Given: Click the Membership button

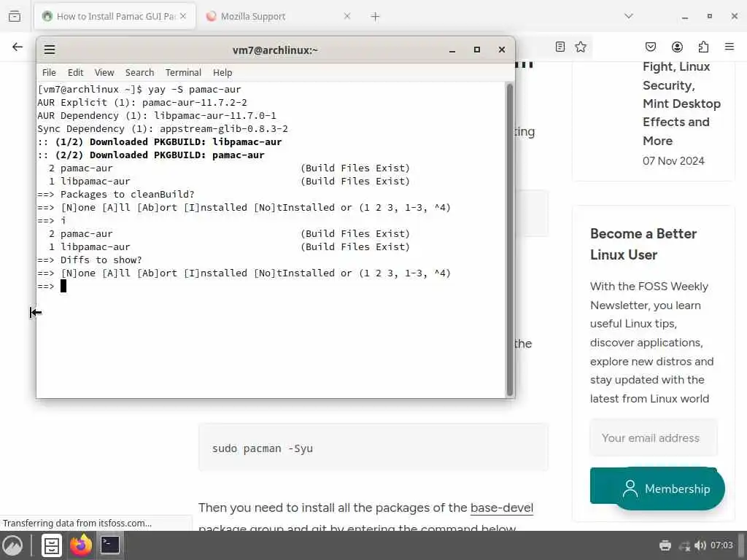Looking at the screenshot, I should (668, 489).
